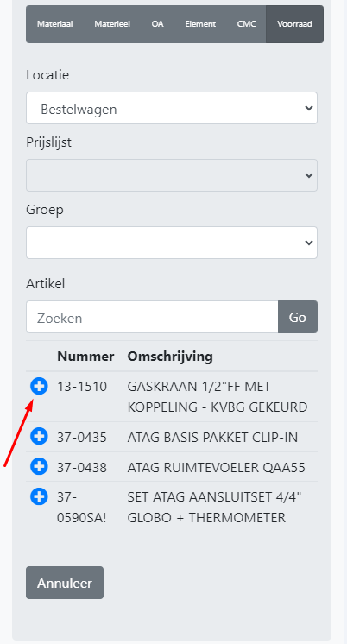
Task: Switch to the Materiaal tab
Action: [x=54, y=24]
